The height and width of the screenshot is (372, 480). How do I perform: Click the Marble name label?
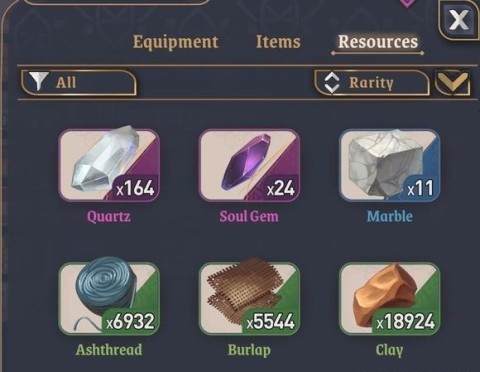coord(390,216)
